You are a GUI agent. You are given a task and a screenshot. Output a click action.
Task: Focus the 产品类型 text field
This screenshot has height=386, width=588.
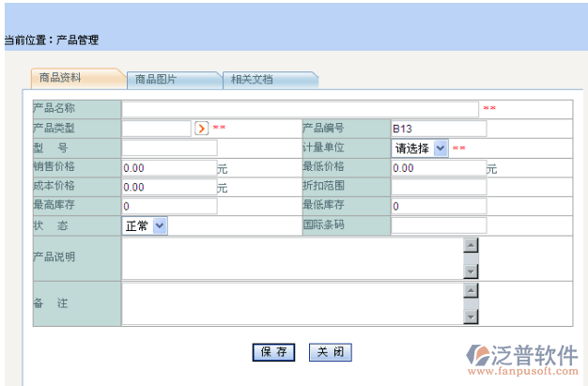click(x=156, y=129)
